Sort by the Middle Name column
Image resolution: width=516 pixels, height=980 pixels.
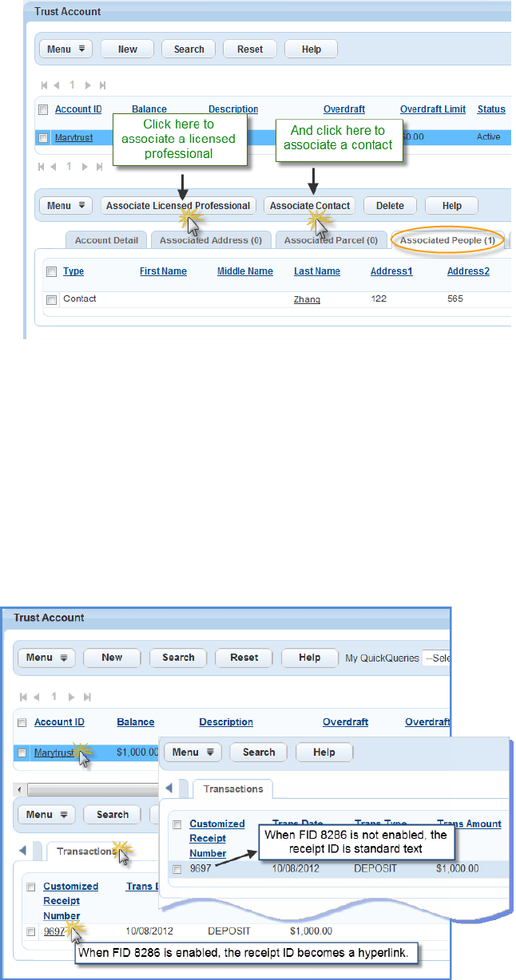pos(245,271)
